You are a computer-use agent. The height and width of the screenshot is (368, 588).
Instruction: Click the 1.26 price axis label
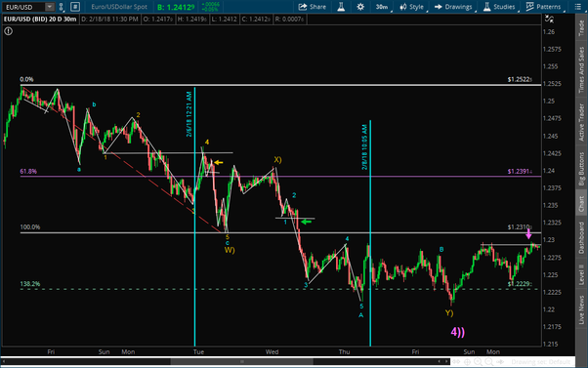pos(549,32)
